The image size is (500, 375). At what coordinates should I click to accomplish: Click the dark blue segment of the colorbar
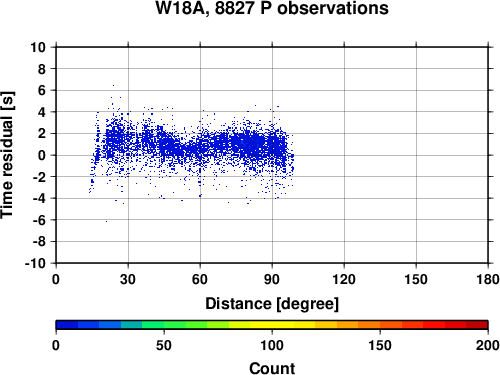[67, 325]
